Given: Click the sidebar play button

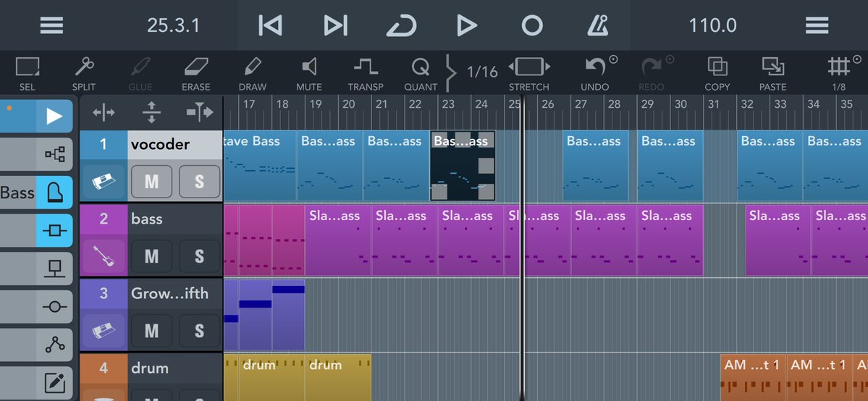Looking at the screenshot, I should coord(54,116).
